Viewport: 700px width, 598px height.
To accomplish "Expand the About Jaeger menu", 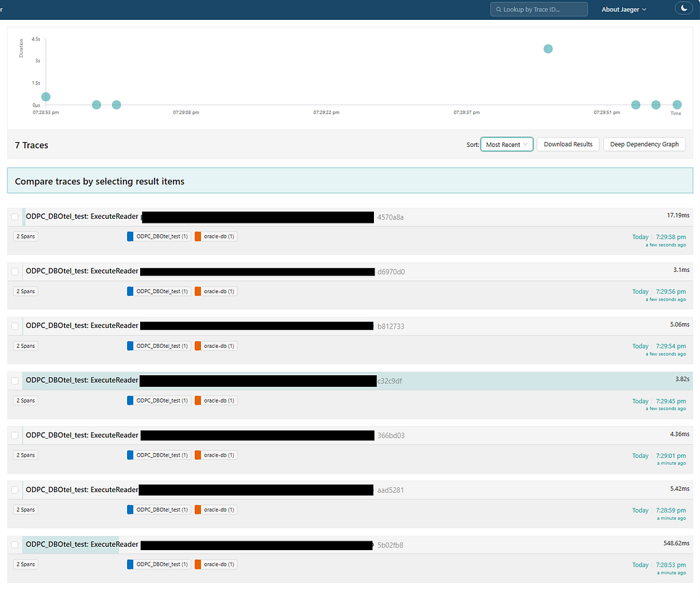I will point(623,10).
